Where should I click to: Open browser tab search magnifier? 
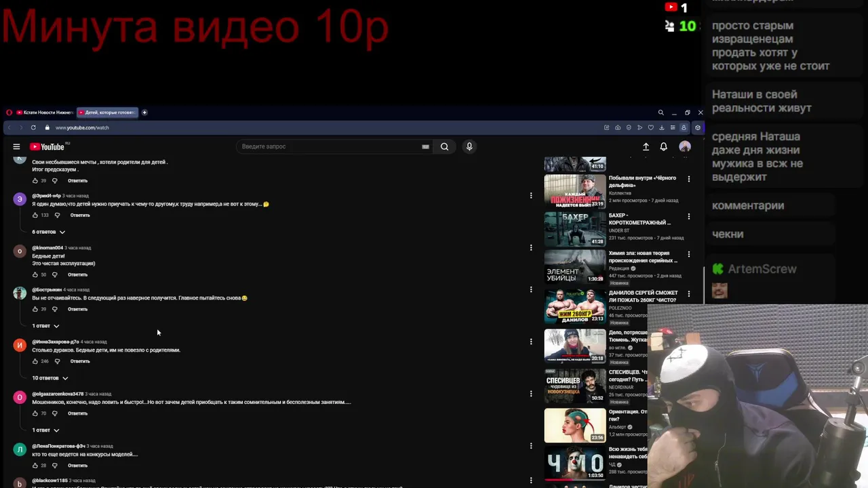coord(660,113)
